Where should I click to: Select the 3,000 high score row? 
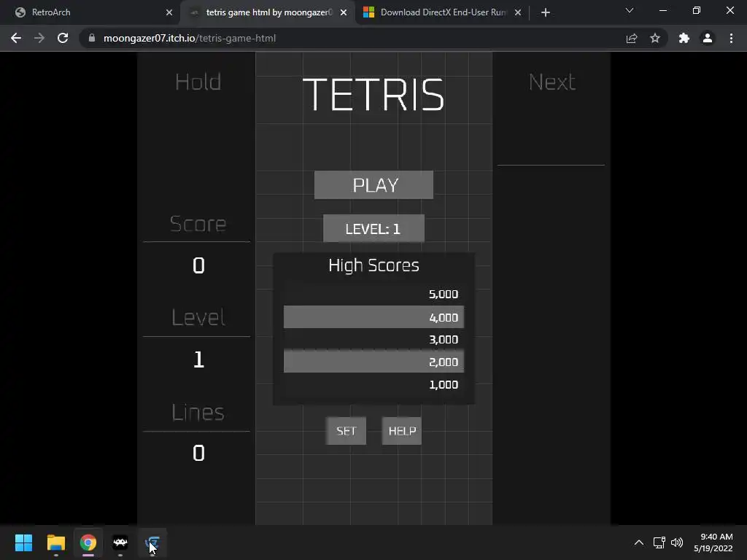point(373,340)
